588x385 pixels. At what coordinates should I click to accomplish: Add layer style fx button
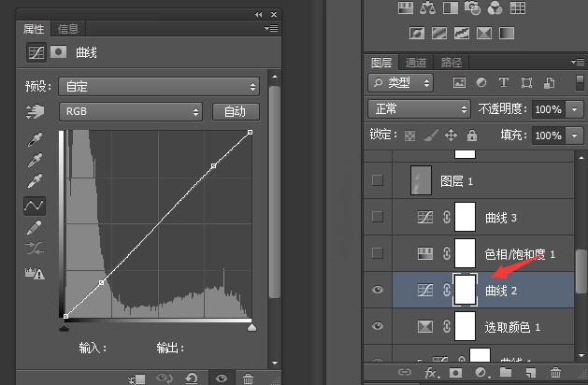tap(432, 372)
